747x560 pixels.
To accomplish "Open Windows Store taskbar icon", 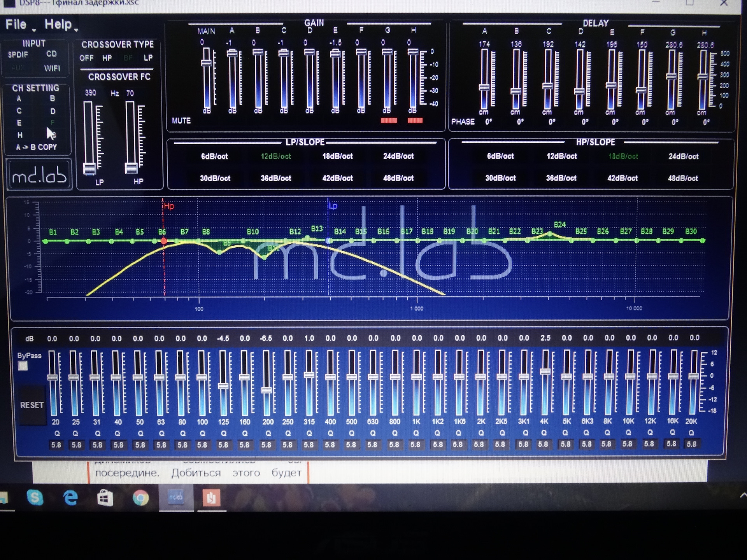I will pos(105,498).
